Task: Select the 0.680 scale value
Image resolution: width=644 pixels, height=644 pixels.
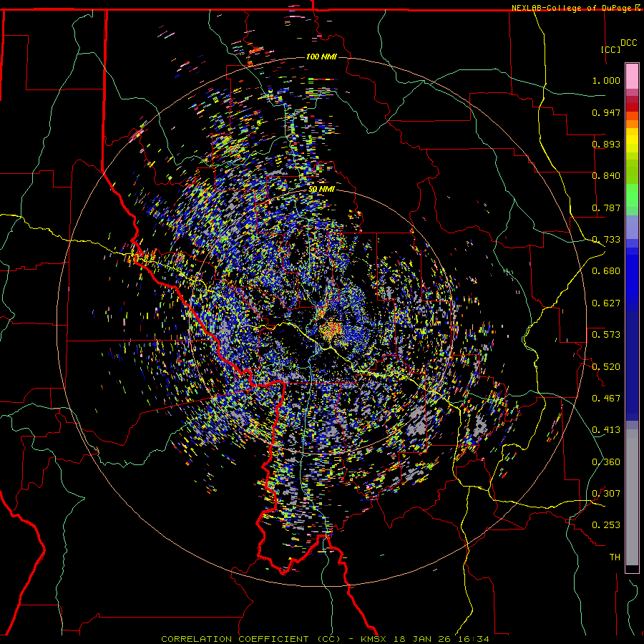Action: (606, 271)
